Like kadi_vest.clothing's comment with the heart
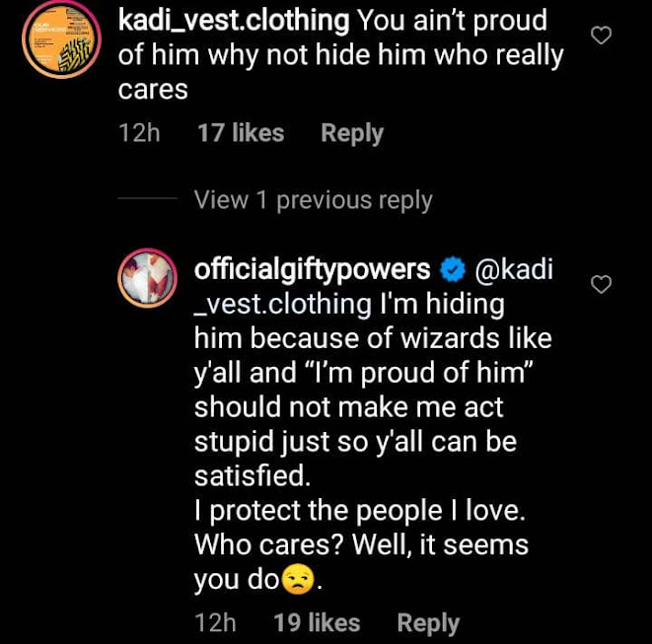 601,35
